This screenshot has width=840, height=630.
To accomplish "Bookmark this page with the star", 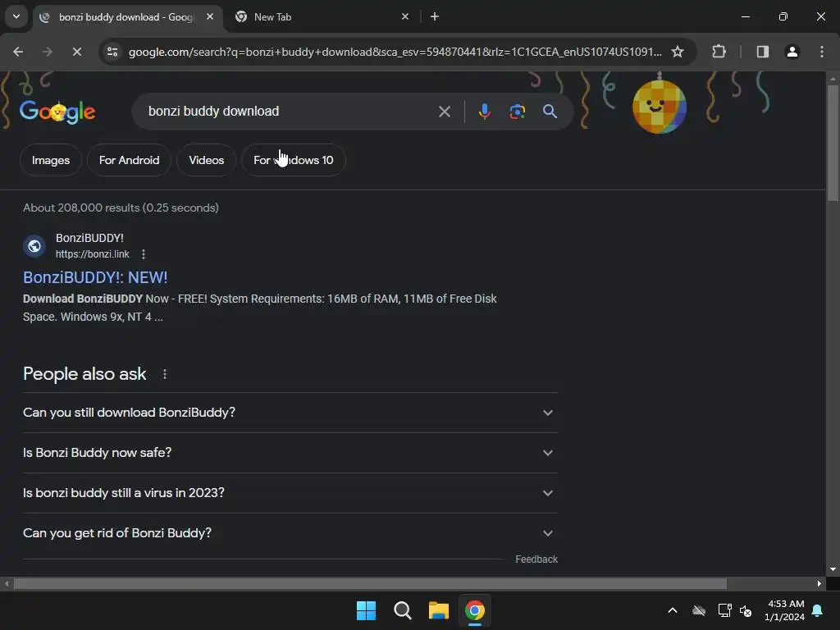I will coord(678,52).
